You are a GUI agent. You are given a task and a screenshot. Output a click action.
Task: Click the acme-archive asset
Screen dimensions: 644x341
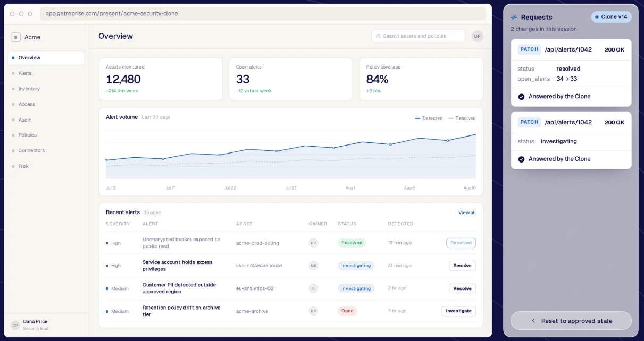click(x=252, y=311)
